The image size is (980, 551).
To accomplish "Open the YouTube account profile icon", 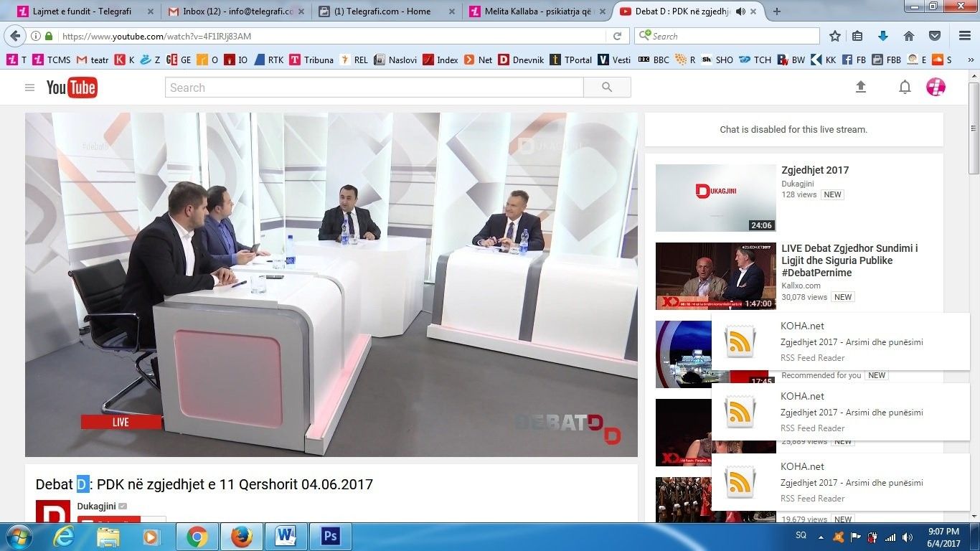I will tap(936, 87).
